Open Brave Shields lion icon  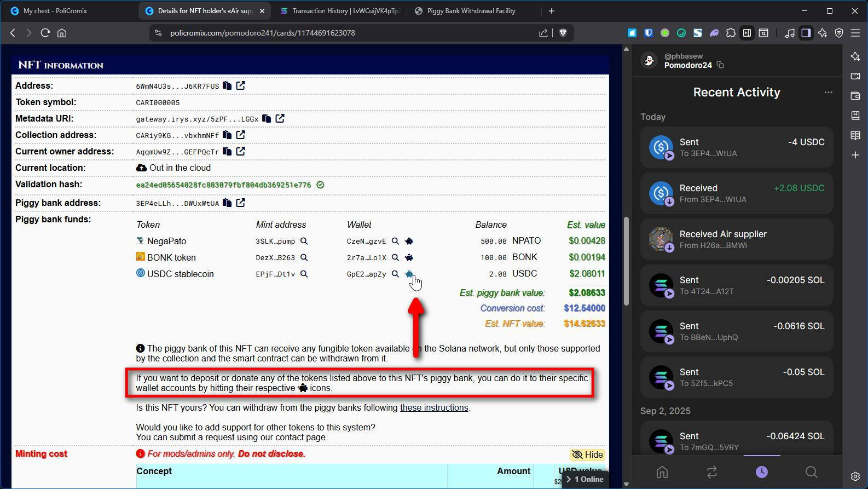[563, 33]
